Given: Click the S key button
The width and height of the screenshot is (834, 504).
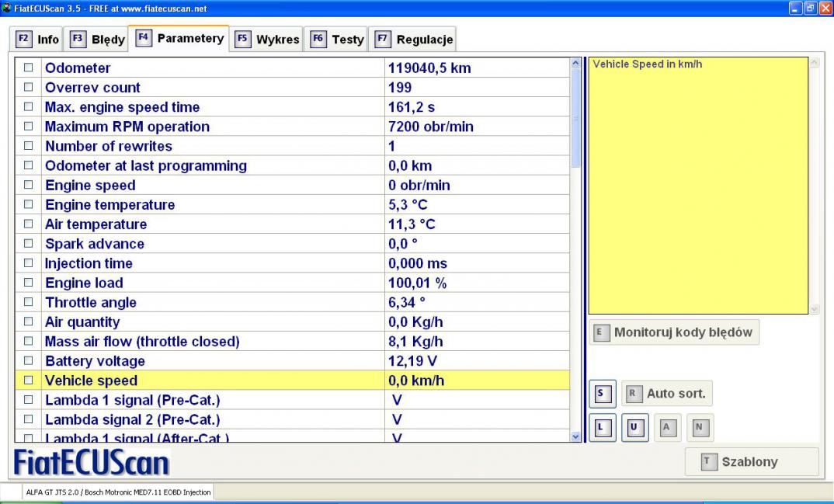Looking at the screenshot, I should pyautogui.click(x=603, y=394).
